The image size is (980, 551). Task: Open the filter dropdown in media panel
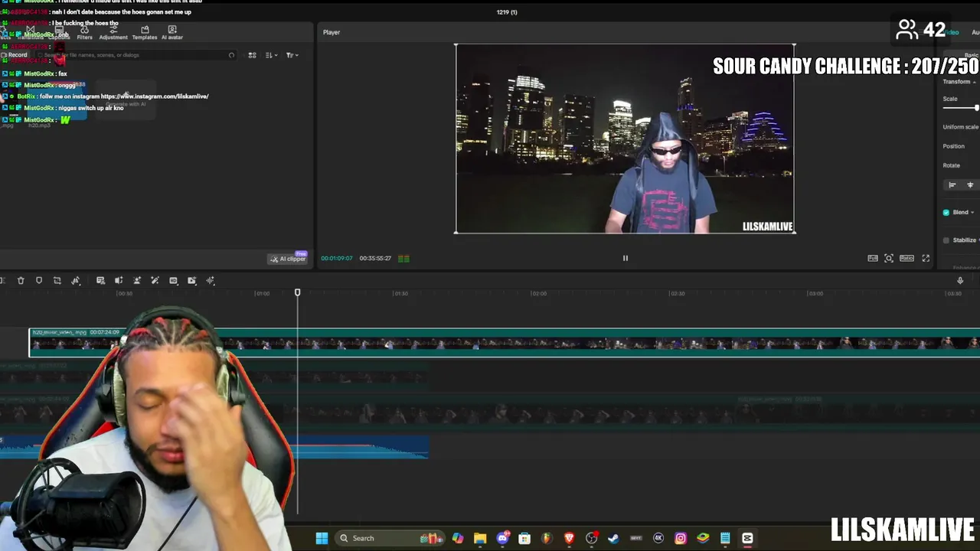coord(292,55)
